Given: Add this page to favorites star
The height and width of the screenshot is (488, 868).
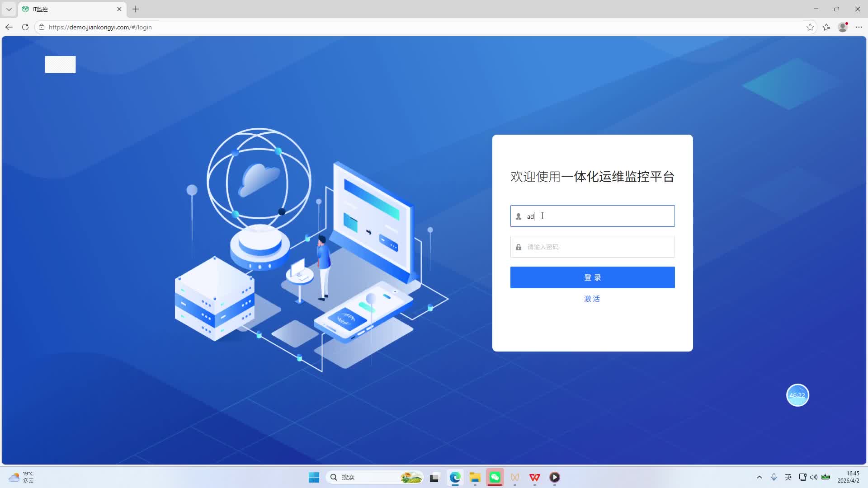Looking at the screenshot, I should (810, 27).
